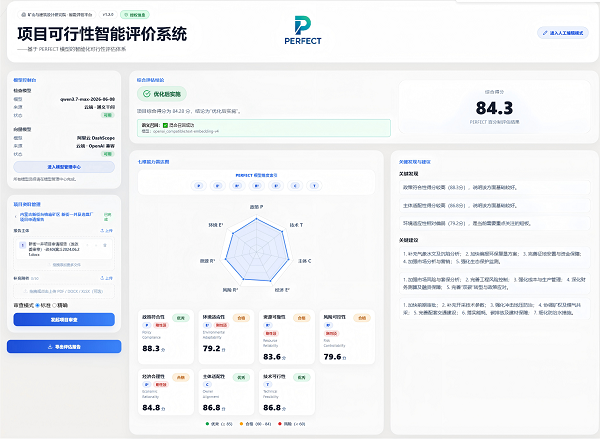Click the T badge icon on Technical Feasibility card
The image size is (600, 439).
(267, 384)
